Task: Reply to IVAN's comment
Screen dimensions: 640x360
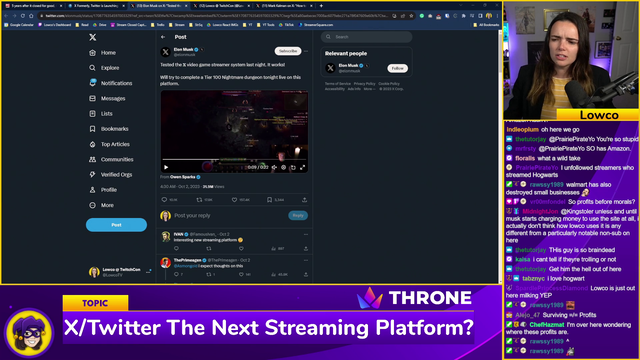Action: coord(176,248)
